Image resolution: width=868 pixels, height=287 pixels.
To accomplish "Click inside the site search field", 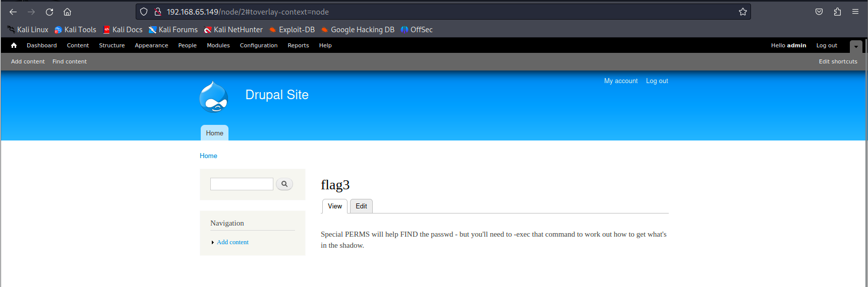I will (x=242, y=184).
